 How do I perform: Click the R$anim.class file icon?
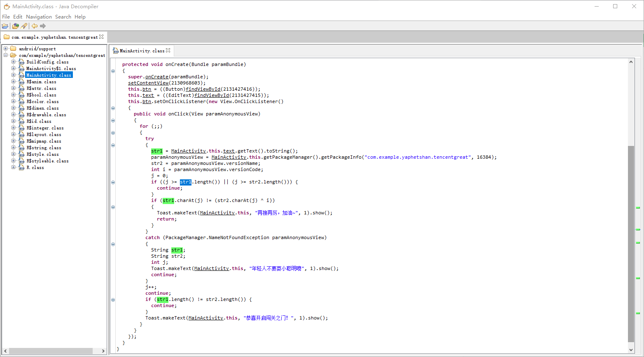click(21, 82)
